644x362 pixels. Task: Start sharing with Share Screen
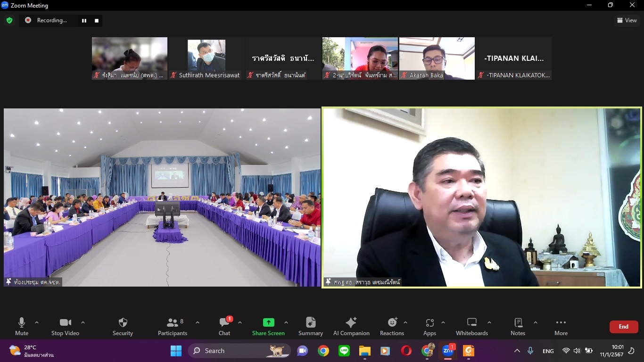[x=268, y=326]
